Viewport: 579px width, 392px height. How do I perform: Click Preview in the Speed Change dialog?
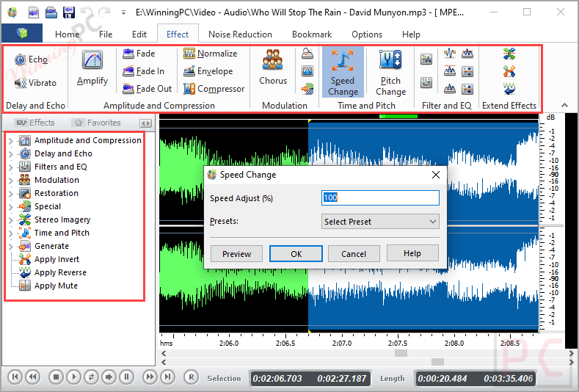(x=236, y=253)
